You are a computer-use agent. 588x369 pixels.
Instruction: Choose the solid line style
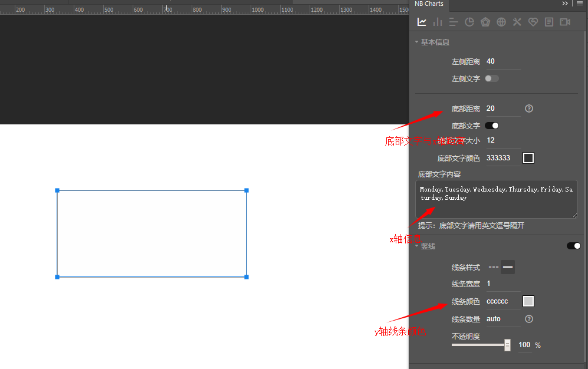[508, 267]
